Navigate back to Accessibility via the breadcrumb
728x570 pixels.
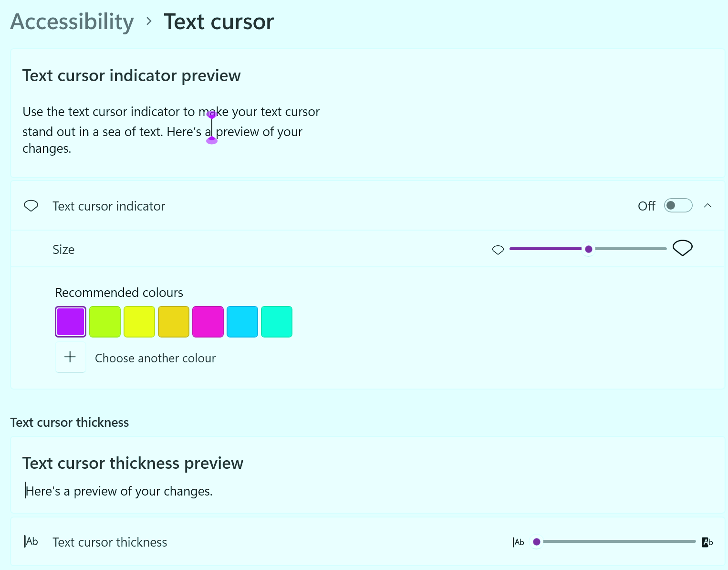72,21
